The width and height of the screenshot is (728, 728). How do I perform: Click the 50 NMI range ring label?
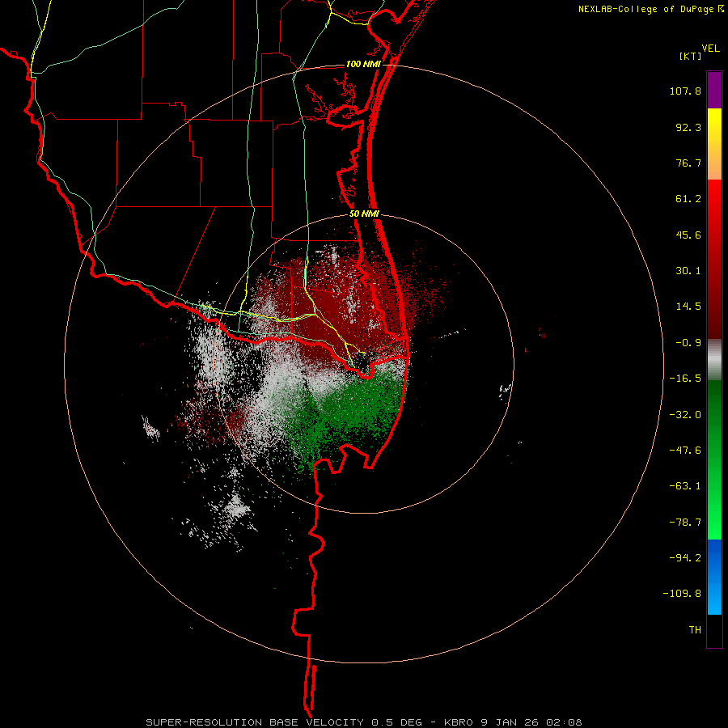(365, 214)
